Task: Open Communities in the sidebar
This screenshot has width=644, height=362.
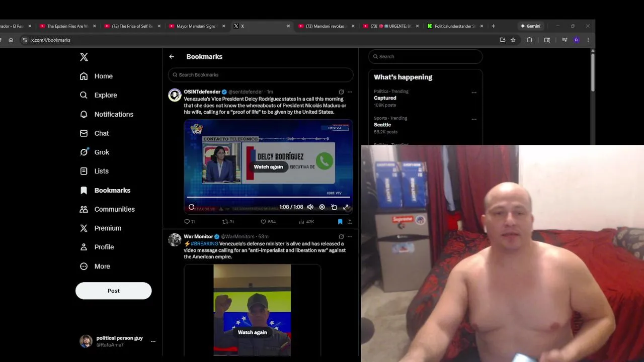Action: tap(107, 209)
